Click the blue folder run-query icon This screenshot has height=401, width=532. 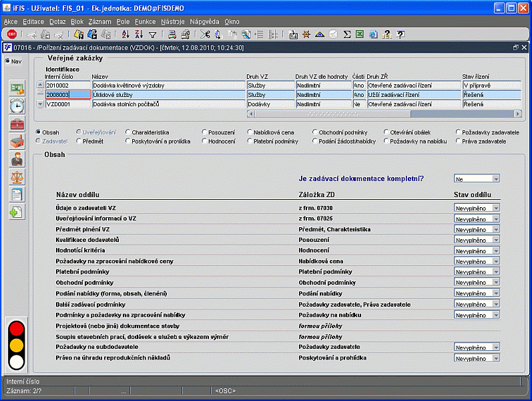coord(92,34)
